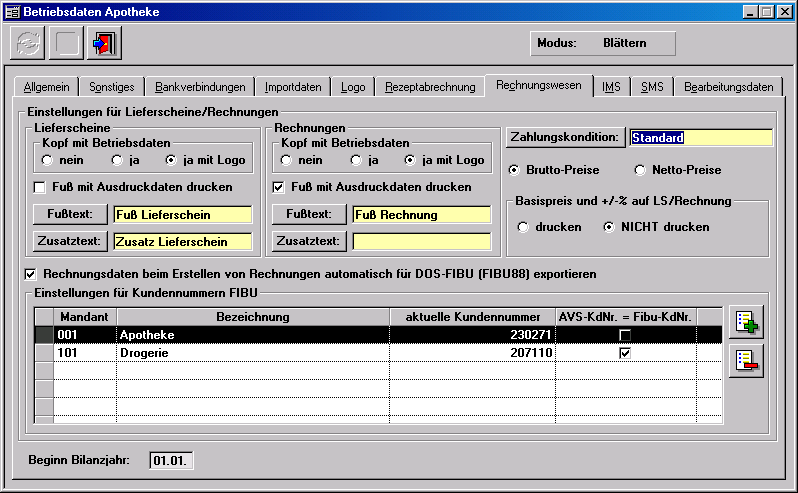Switch to the Allgemein tab
The image size is (798, 493).
tap(47, 87)
